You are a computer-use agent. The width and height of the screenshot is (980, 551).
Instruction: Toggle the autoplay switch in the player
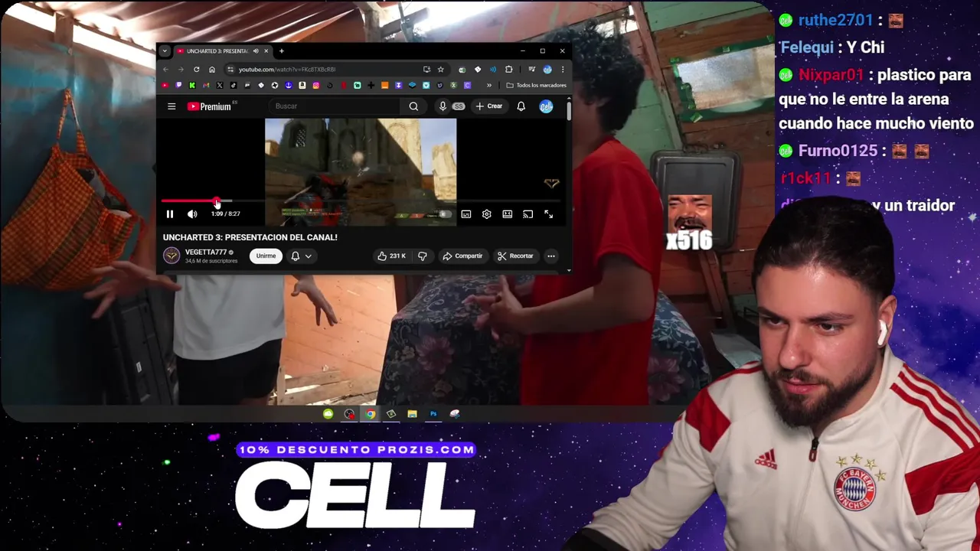click(445, 214)
